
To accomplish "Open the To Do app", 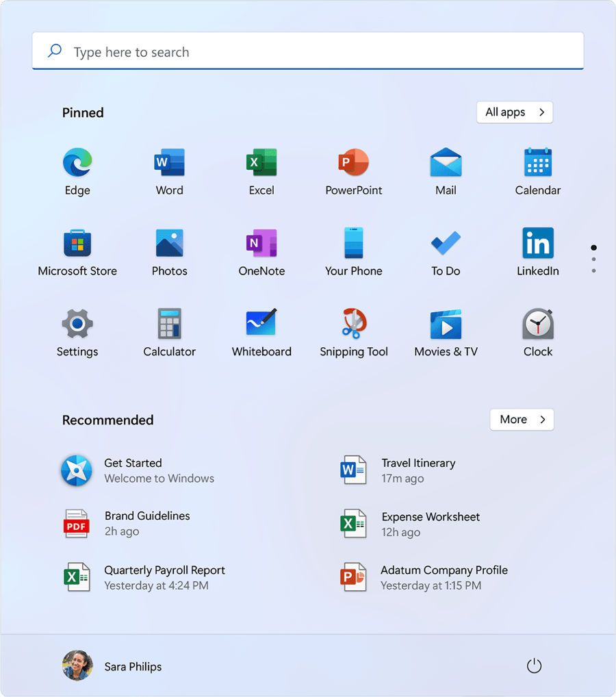I will 446,252.
